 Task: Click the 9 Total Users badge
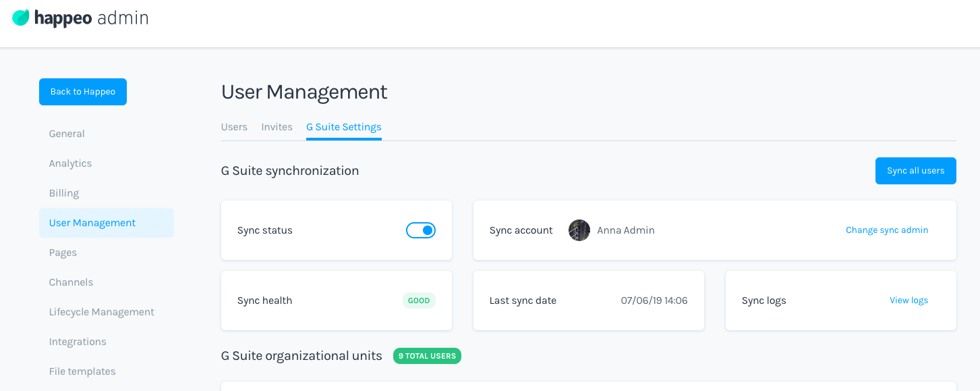[x=427, y=356]
